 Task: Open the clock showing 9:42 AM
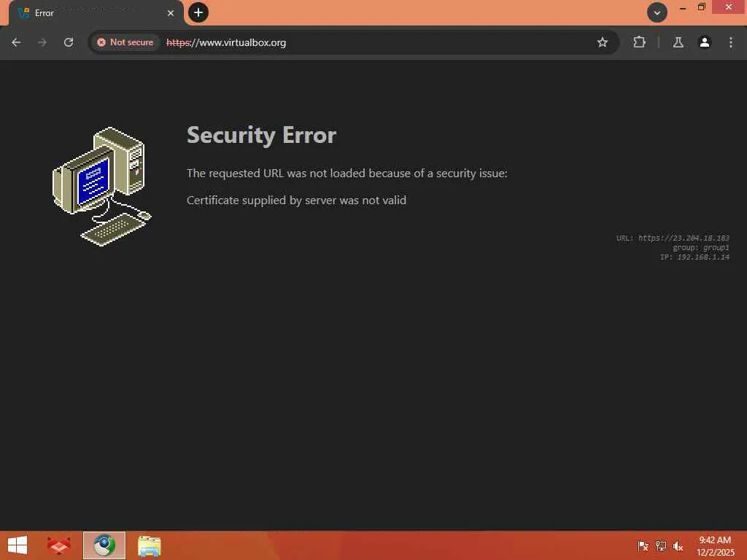[x=715, y=546]
